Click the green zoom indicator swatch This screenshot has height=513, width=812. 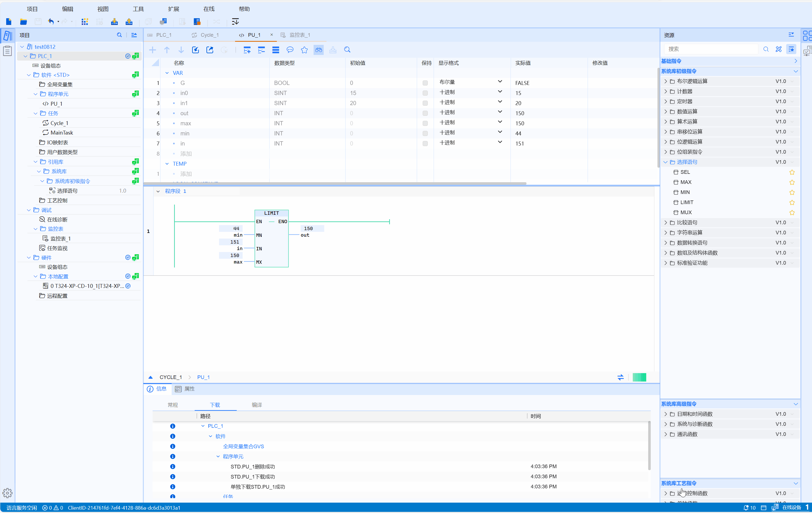click(639, 377)
